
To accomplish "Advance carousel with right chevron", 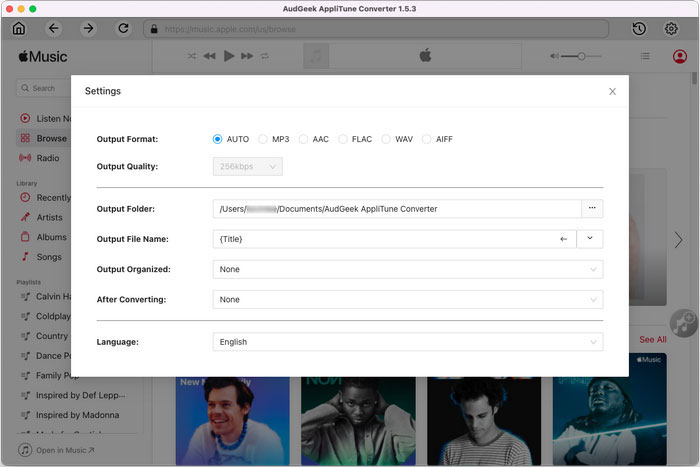I will 679,240.
